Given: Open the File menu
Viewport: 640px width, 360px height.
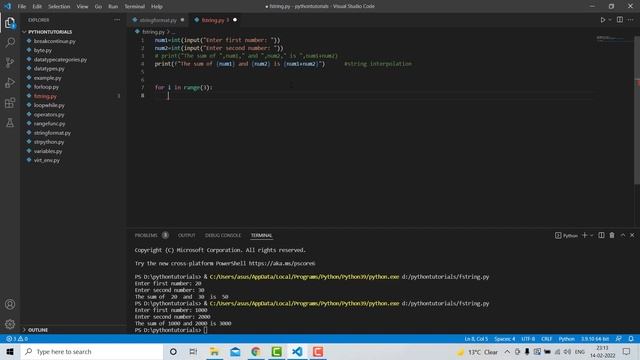Looking at the screenshot, I should [x=22, y=7].
